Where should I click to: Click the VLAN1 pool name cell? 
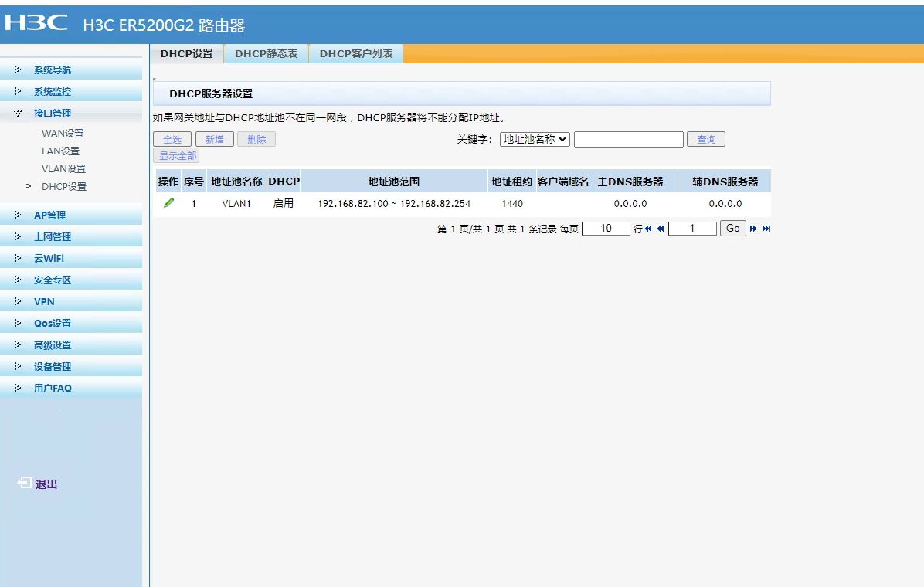[236, 204]
